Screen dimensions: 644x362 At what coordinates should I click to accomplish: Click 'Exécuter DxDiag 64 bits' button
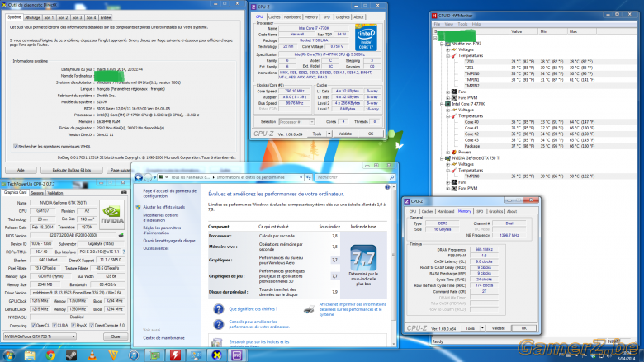(x=72, y=170)
